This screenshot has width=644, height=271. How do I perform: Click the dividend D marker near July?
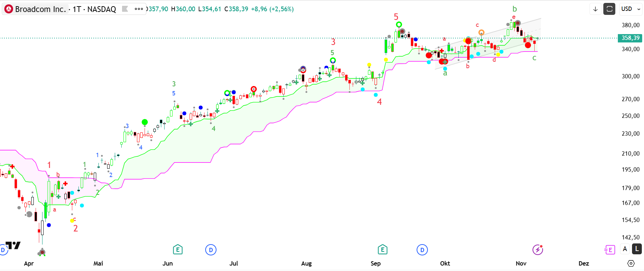tap(211, 250)
